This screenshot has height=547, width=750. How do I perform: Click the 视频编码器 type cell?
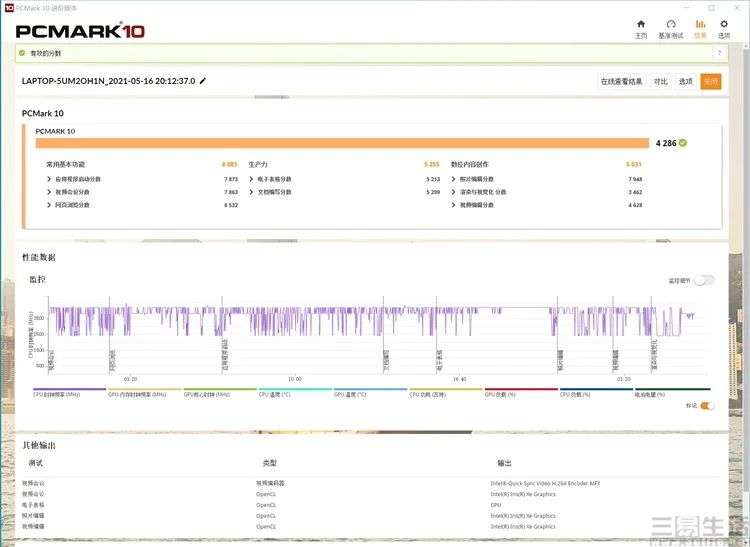(x=270, y=483)
